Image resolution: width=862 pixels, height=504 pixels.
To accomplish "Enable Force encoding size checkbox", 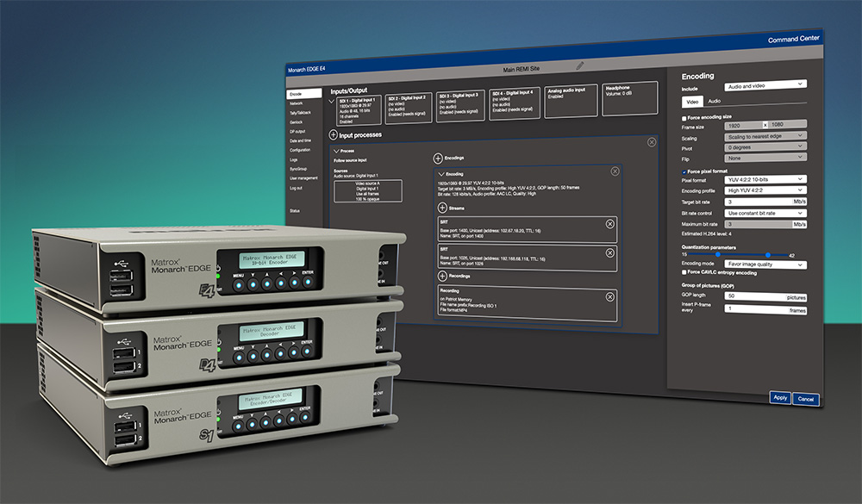I will pyautogui.click(x=684, y=118).
